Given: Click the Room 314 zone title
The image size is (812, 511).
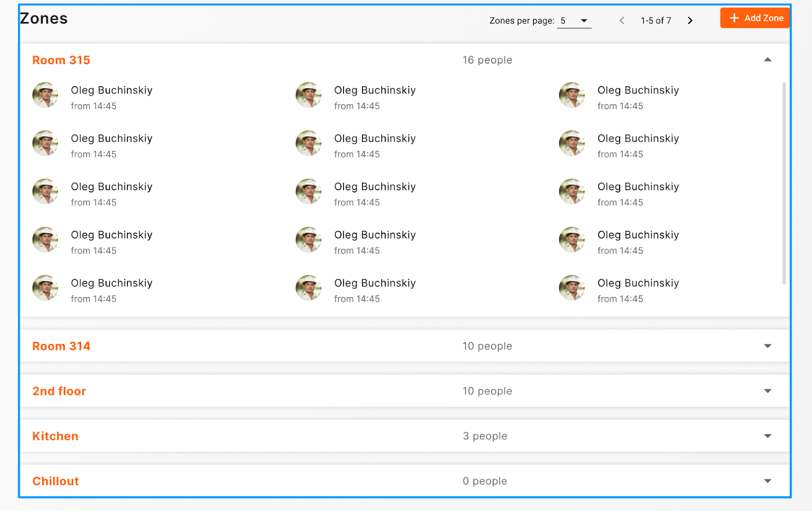Looking at the screenshot, I should tap(61, 346).
